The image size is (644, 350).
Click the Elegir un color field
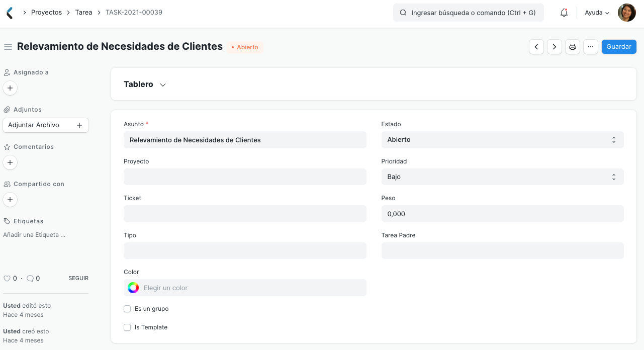(x=245, y=288)
